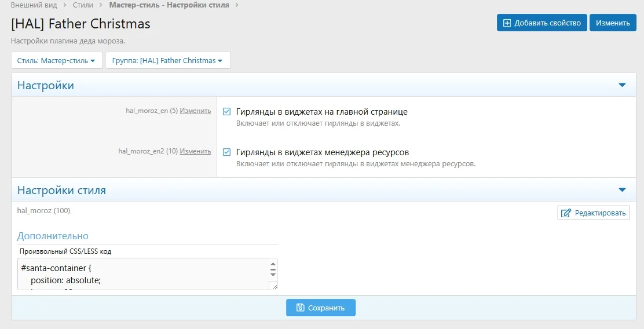The width and height of the screenshot is (644, 329).
Task: Collapse the Настройки section
Action: point(622,85)
